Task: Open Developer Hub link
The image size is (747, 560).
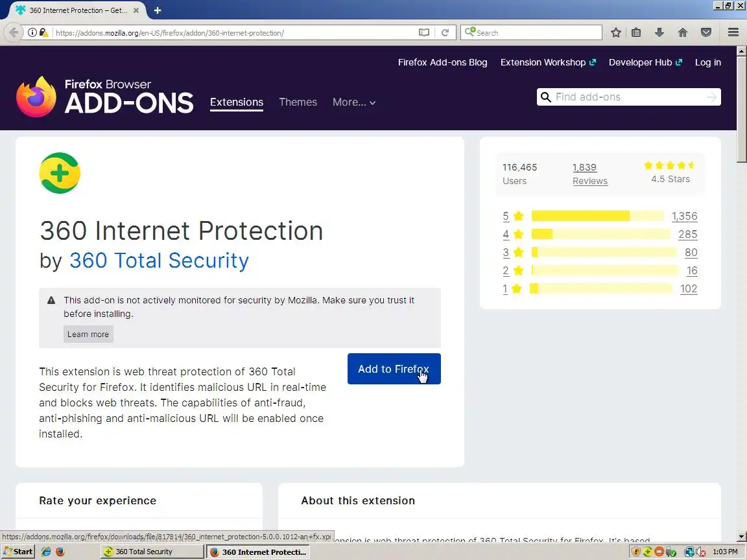Action: point(646,62)
